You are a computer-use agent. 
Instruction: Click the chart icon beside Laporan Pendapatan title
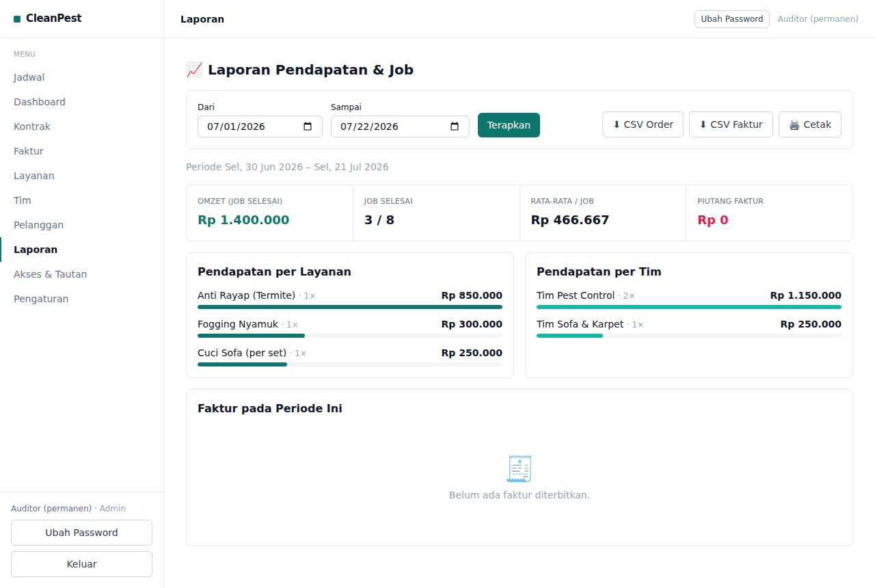click(194, 70)
